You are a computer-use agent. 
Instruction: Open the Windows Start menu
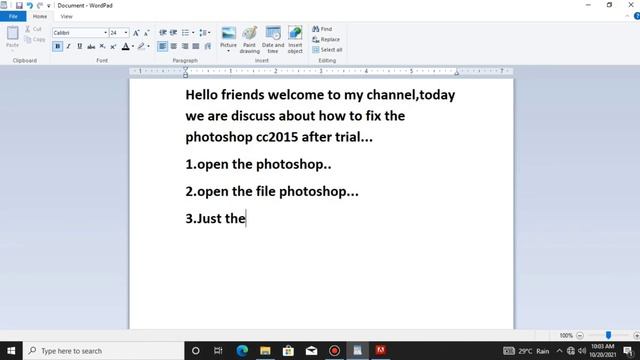(x=11, y=351)
